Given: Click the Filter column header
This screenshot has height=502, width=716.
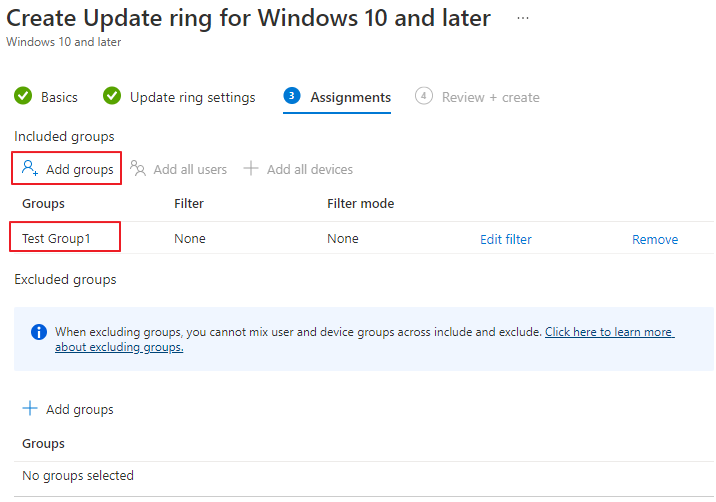Looking at the screenshot, I should pos(189,203).
